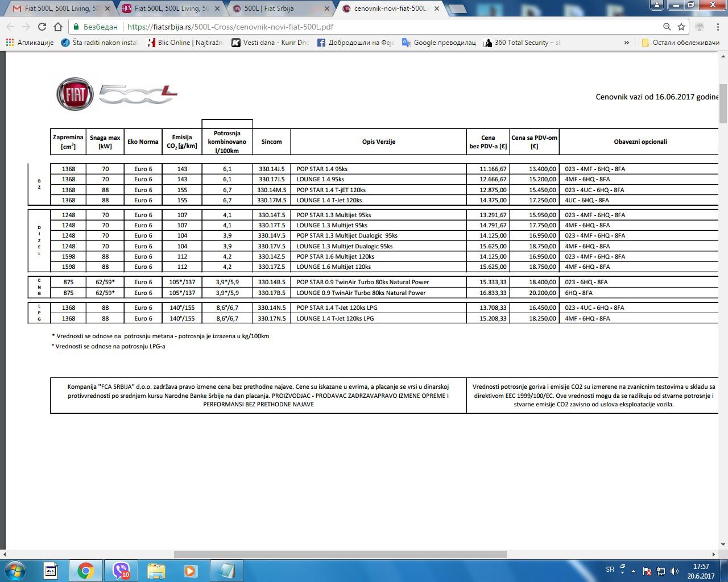Viewport: 728px width, 582px height.
Task: Open the Blic Online bookmark
Action: click(185, 43)
